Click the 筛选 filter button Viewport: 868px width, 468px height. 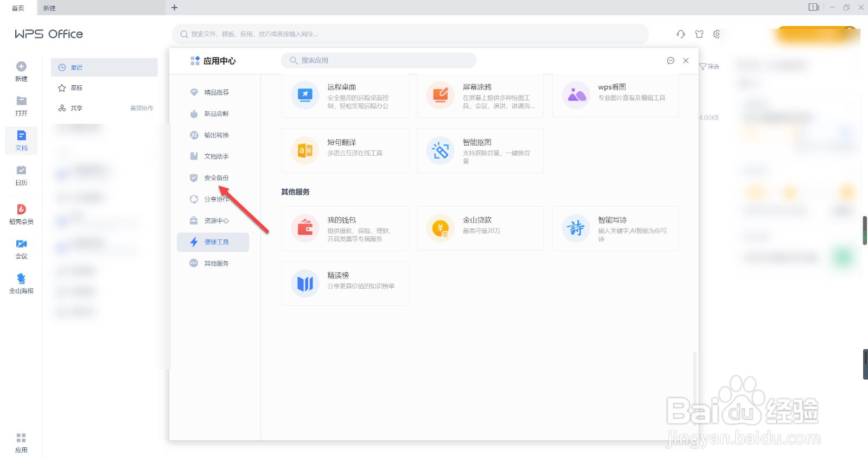pyautogui.click(x=709, y=66)
